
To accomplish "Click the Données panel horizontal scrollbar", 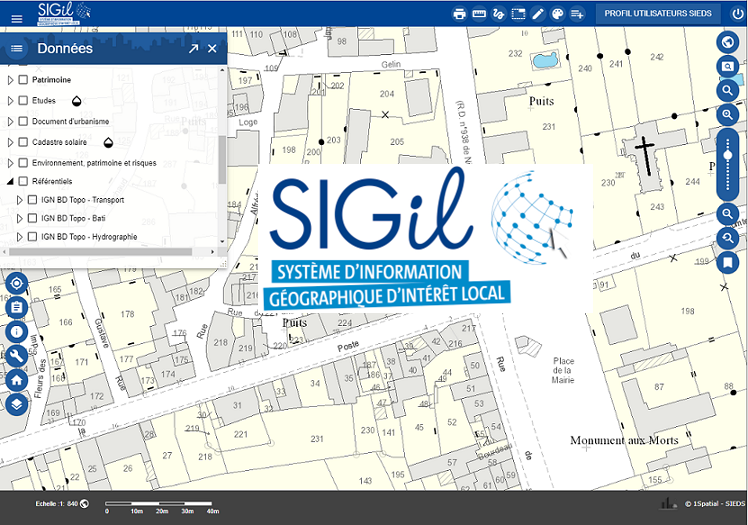I will click(101, 251).
